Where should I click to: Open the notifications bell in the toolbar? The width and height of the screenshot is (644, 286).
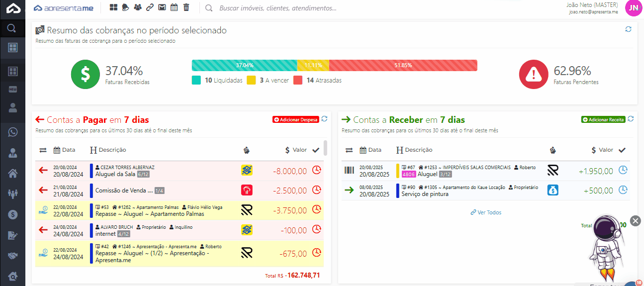[126, 7]
